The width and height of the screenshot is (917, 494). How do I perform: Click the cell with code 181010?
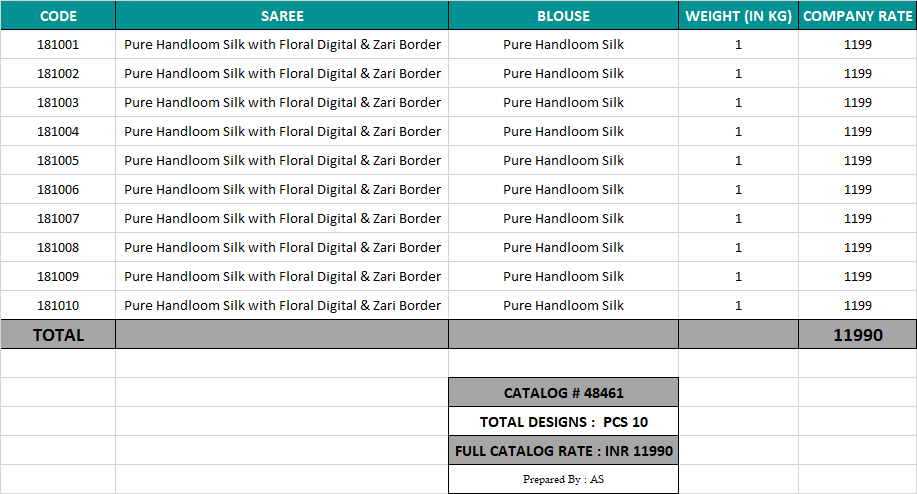[x=58, y=305]
